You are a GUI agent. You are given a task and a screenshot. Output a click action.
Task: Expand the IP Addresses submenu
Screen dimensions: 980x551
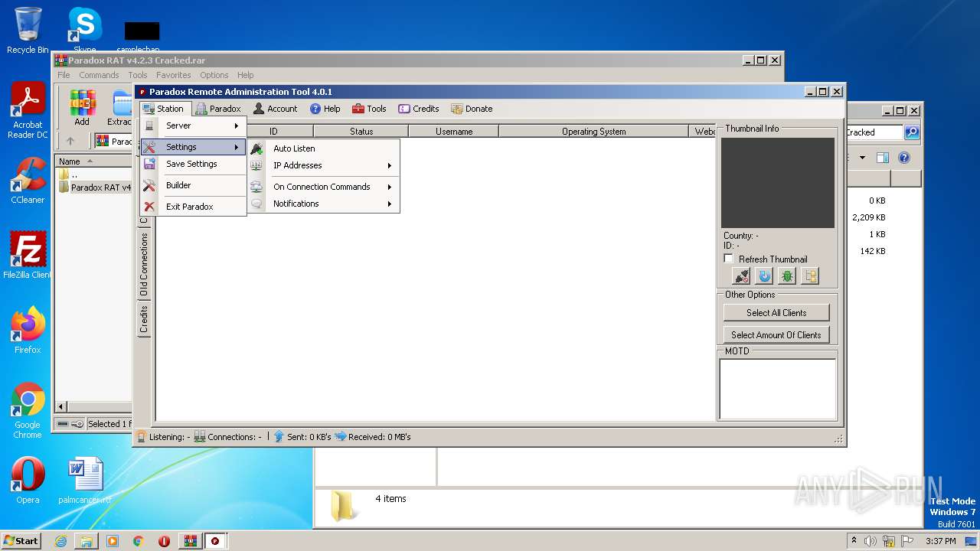point(323,165)
